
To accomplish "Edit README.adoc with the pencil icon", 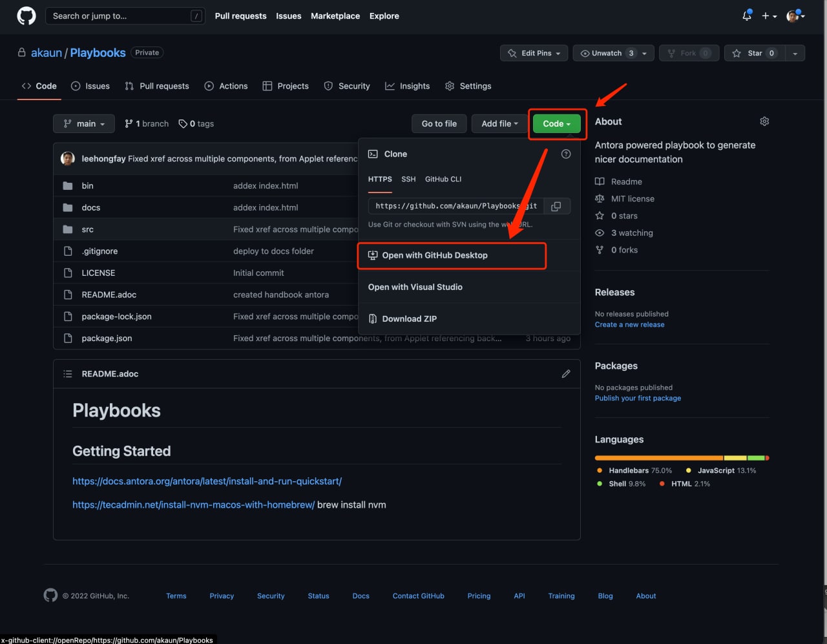I will [566, 374].
